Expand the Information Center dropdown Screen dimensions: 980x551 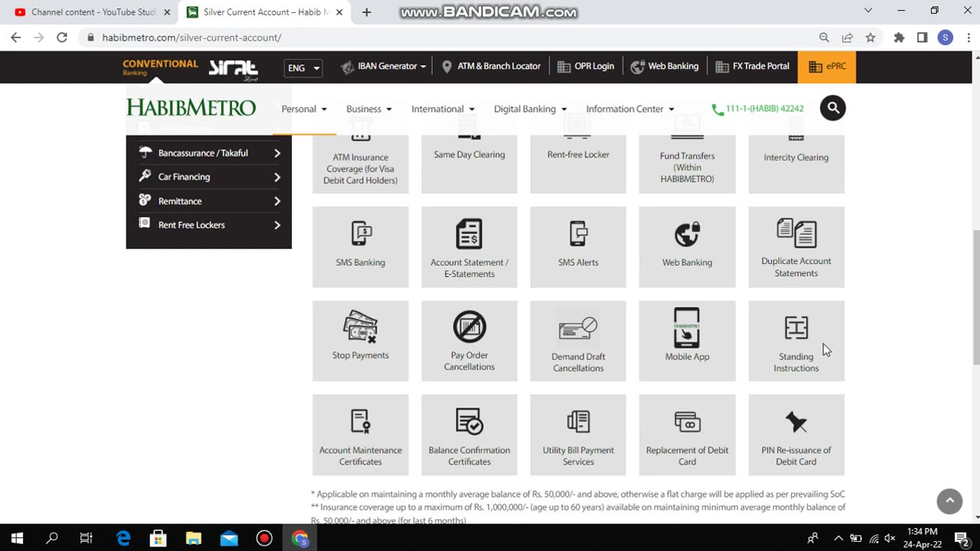pyautogui.click(x=630, y=109)
